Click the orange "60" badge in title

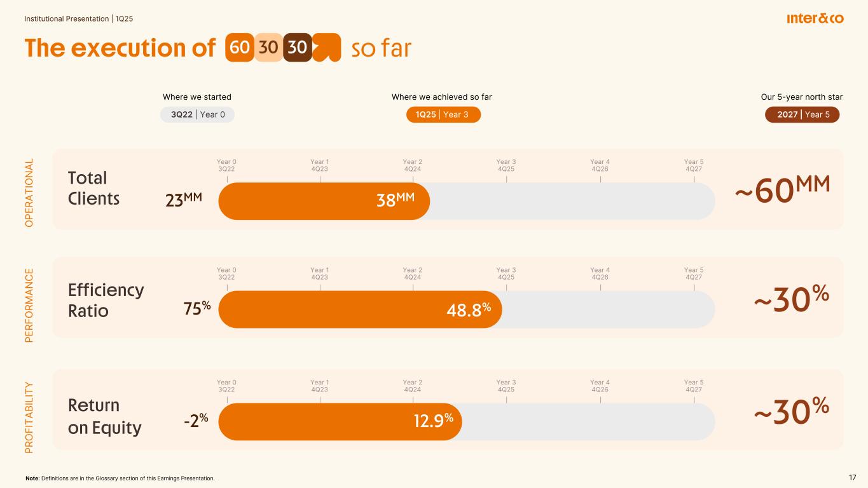coord(240,48)
